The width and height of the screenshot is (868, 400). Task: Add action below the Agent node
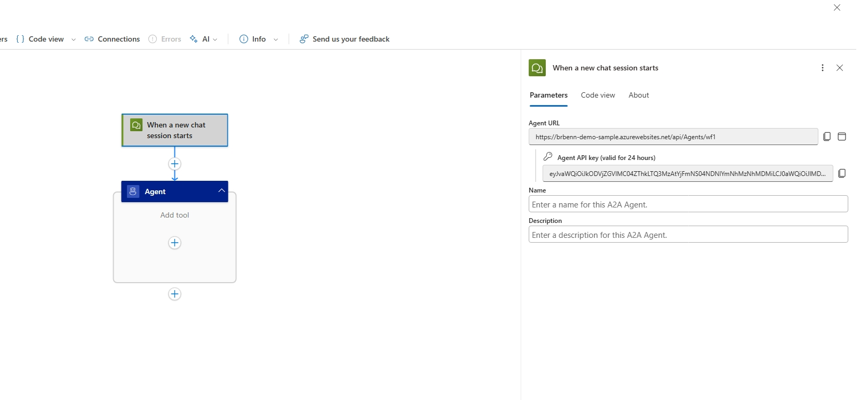(x=174, y=294)
